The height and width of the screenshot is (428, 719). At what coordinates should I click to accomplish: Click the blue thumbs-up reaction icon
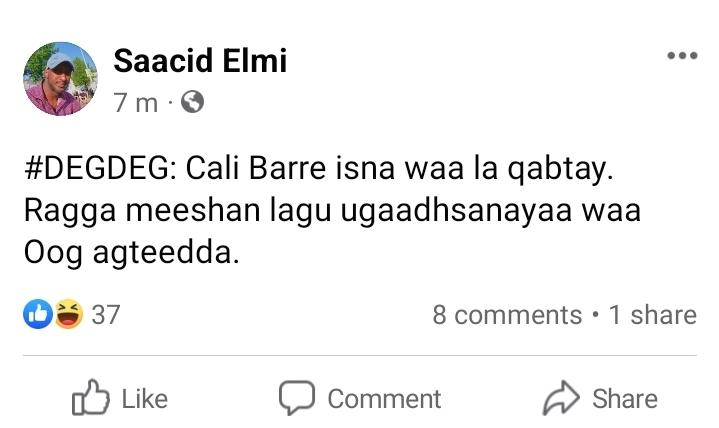point(37,315)
